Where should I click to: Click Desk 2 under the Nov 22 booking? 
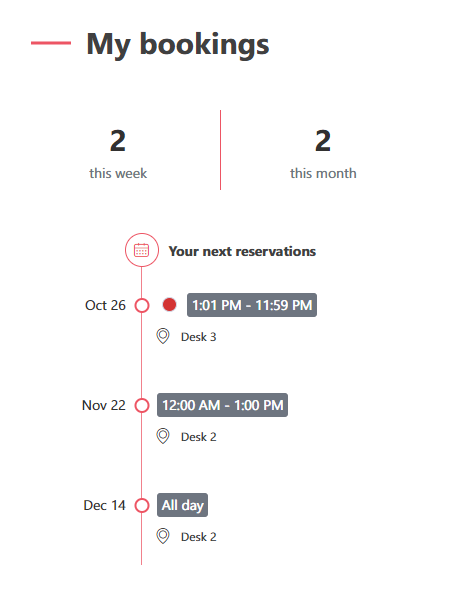click(199, 437)
